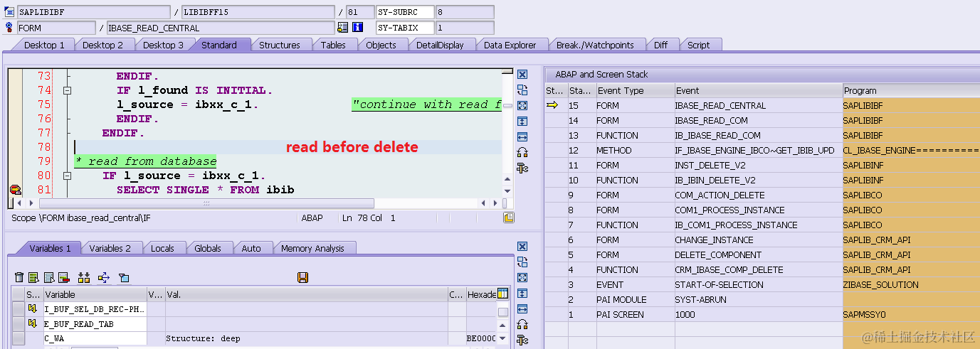Click the horizontal maximize icon beside source editor

coord(522,136)
